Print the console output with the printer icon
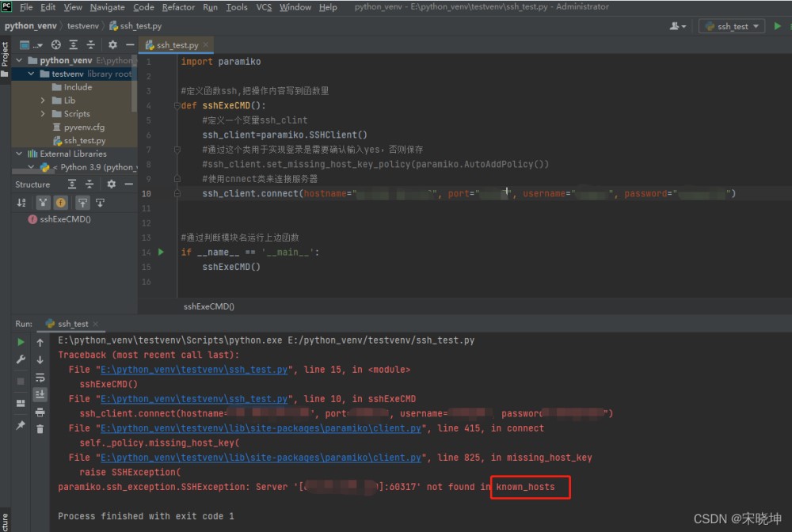This screenshot has height=532, width=792. click(40, 412)
